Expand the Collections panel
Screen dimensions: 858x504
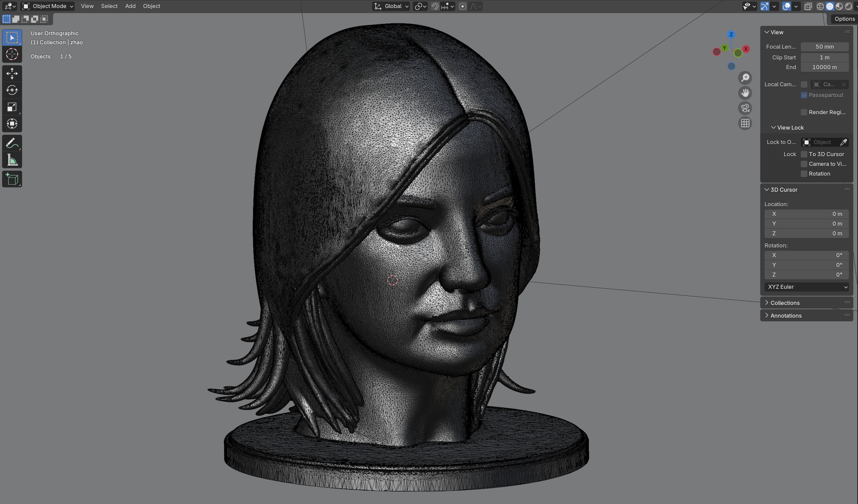point(785,303)
